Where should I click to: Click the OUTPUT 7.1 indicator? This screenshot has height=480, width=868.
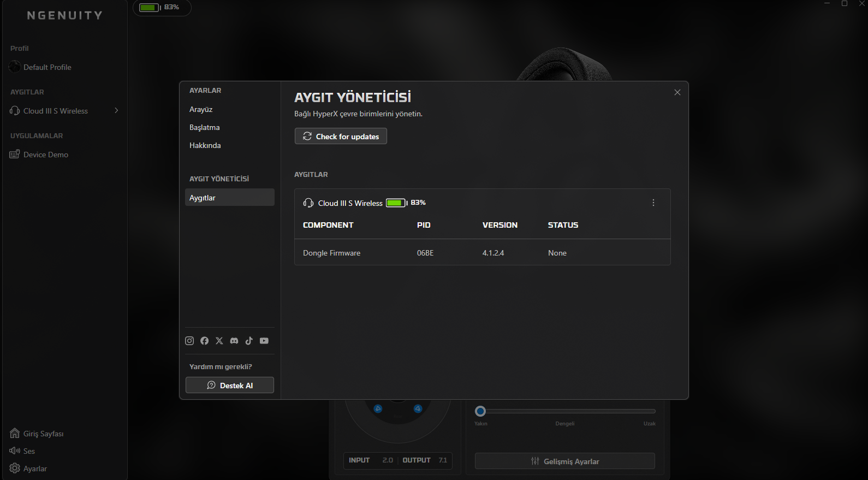pyautogui.click(x=425, y=460)
